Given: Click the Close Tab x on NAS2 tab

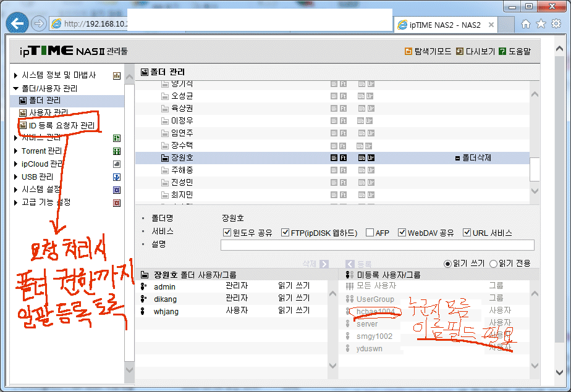Looking at the screenshot, I should coord(491,25).
